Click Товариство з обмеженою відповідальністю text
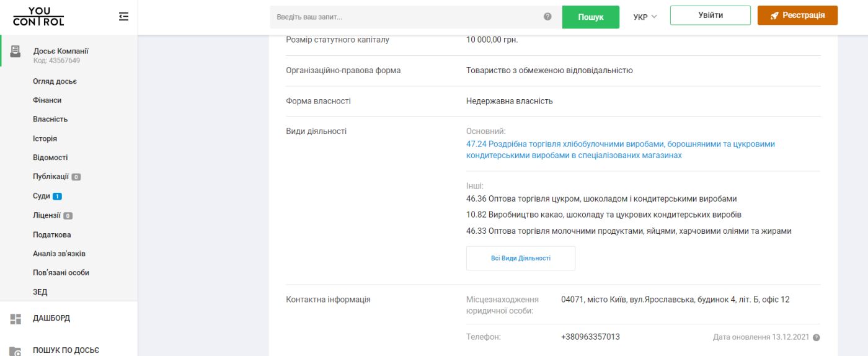Screen dimensions: 868x356 [x=549, y=70]
